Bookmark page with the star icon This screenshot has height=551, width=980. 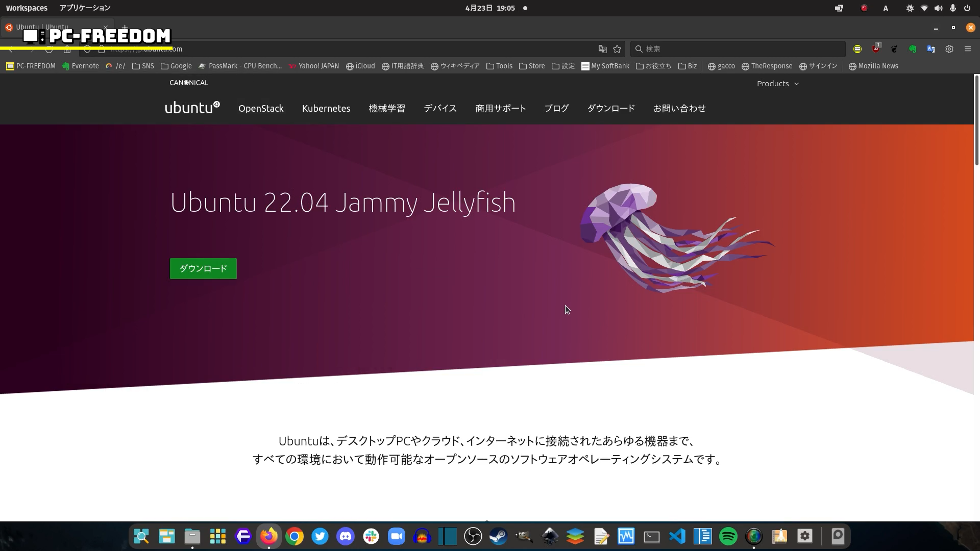point(617,49)
